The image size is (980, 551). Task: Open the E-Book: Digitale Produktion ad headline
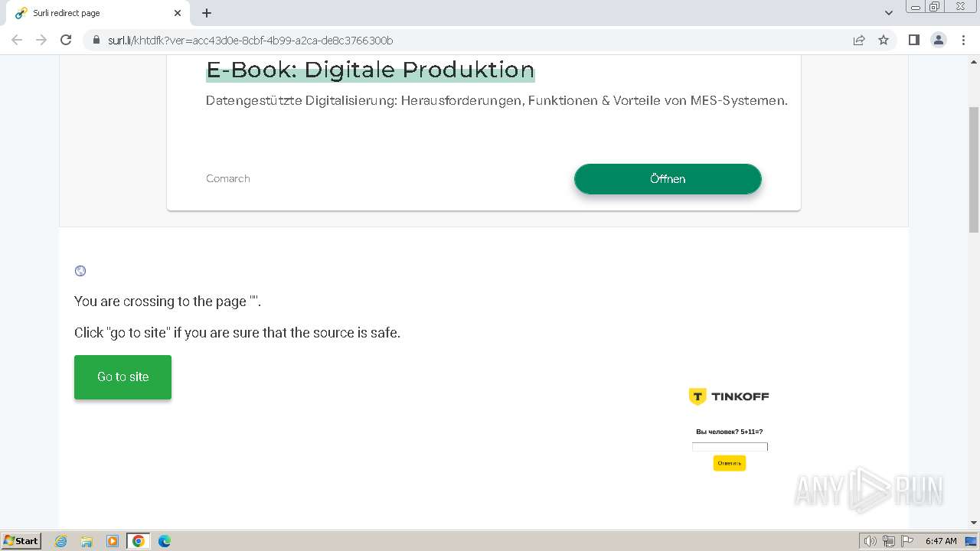tap(371, 70)
